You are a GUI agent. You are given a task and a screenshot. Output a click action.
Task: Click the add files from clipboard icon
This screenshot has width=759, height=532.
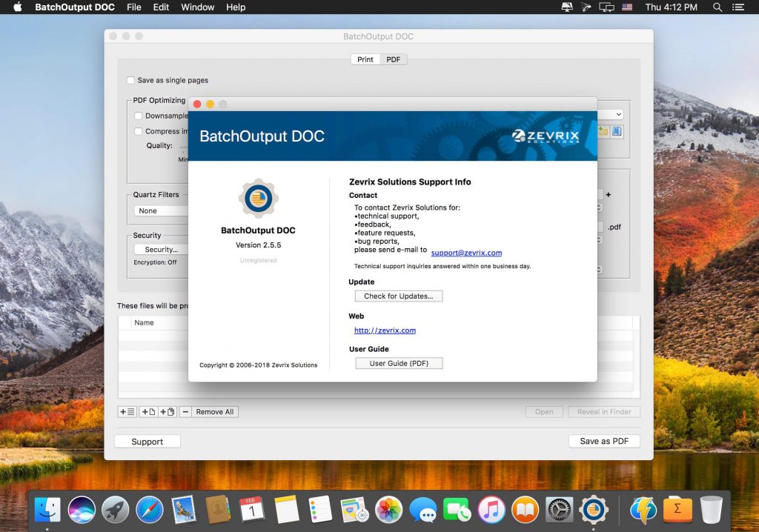167,412
